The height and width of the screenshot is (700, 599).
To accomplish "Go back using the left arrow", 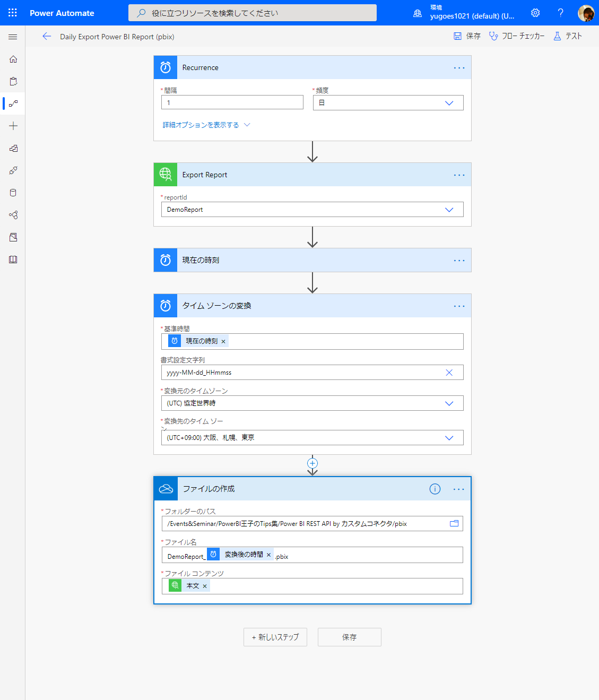I will coord(47,36).
